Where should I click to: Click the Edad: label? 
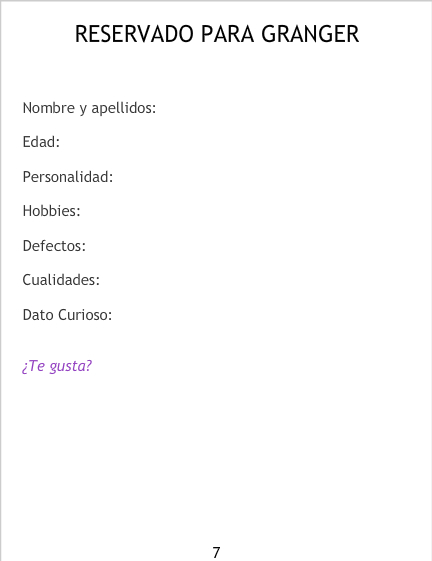pyautogui.click(x=41, y=142)
